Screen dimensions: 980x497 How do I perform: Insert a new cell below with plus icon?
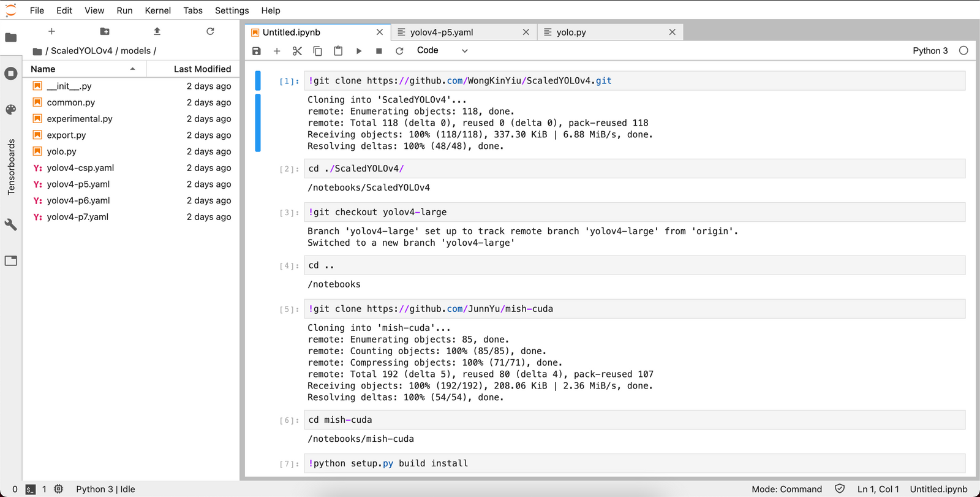[x=277, y=51]
